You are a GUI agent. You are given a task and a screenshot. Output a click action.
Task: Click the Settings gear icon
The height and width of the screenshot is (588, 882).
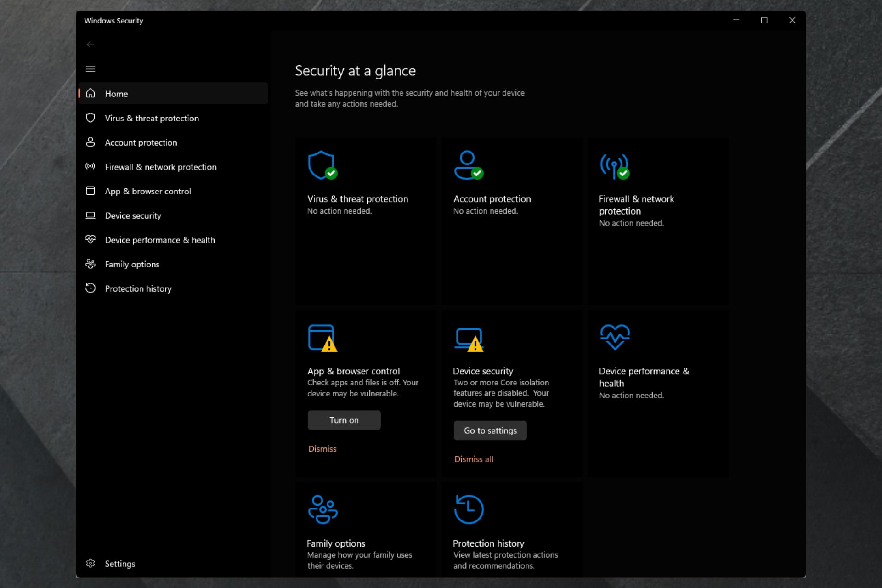pos(90,563)
